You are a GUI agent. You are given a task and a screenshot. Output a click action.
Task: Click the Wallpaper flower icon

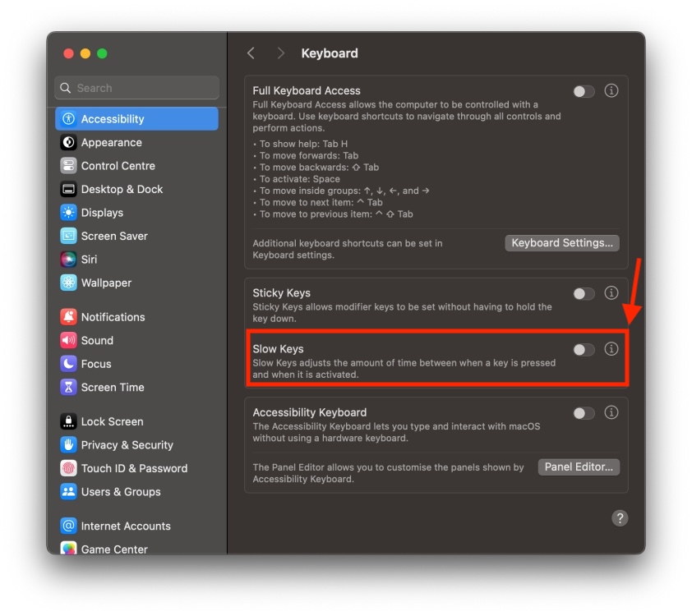point(68,283)
